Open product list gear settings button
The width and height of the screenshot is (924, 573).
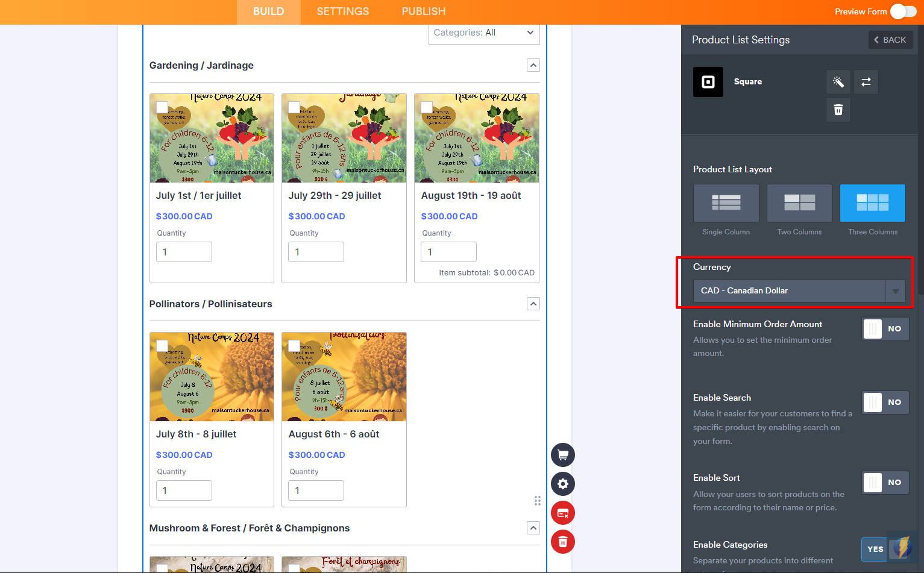(563, 484)
